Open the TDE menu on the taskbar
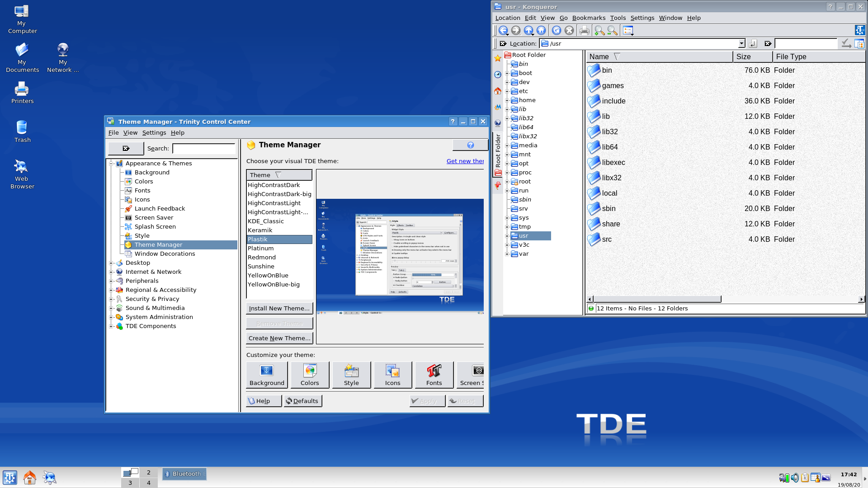 tap(10, 478)
